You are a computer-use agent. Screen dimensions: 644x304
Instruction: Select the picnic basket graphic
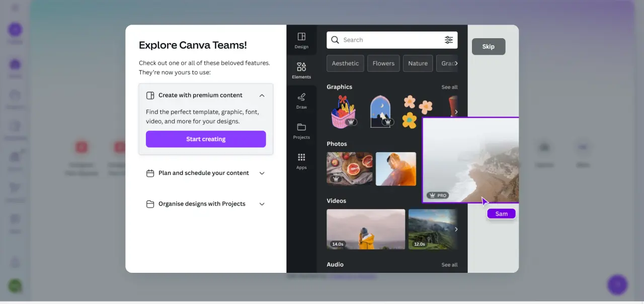344,112
